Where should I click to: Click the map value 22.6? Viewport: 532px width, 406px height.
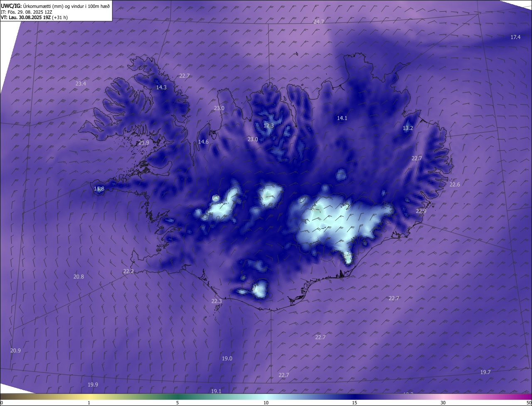click(x=455, y=185)
